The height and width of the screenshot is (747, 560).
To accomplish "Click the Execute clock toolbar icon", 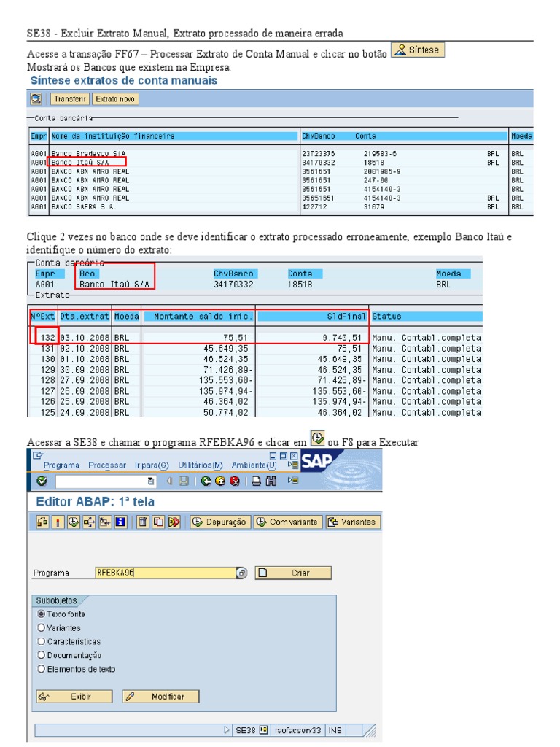I will [x=74, y=522].
